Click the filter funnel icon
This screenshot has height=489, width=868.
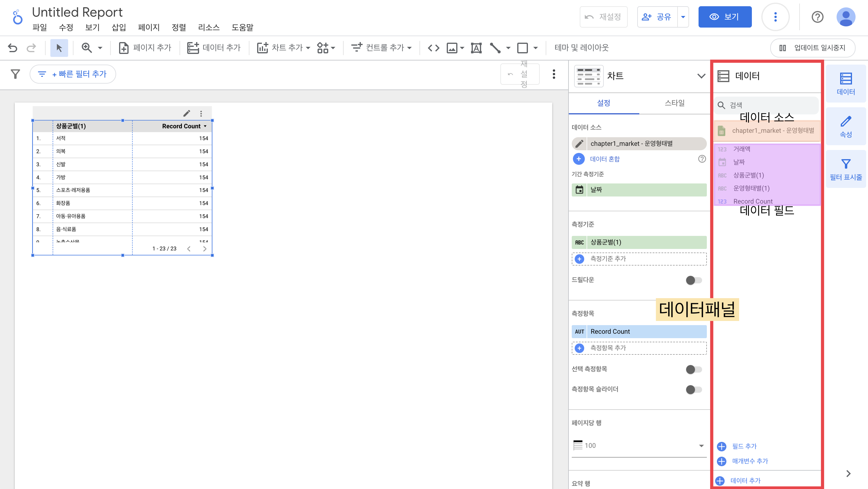coord(15,74)
